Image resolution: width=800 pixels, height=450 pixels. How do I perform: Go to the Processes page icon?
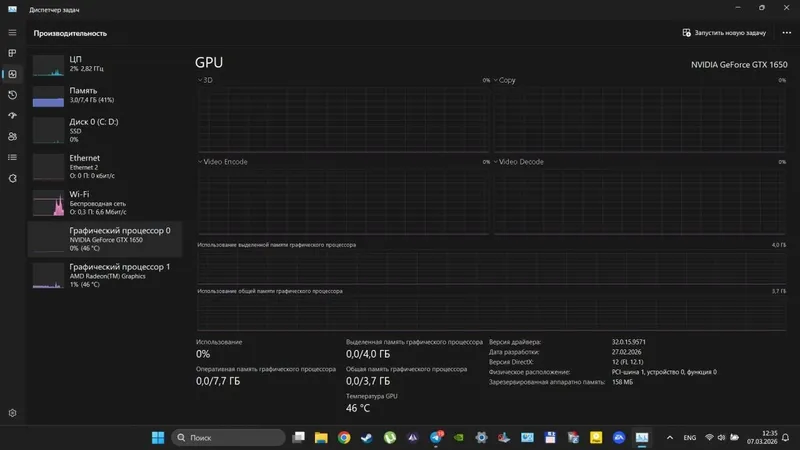coord(12,53)
